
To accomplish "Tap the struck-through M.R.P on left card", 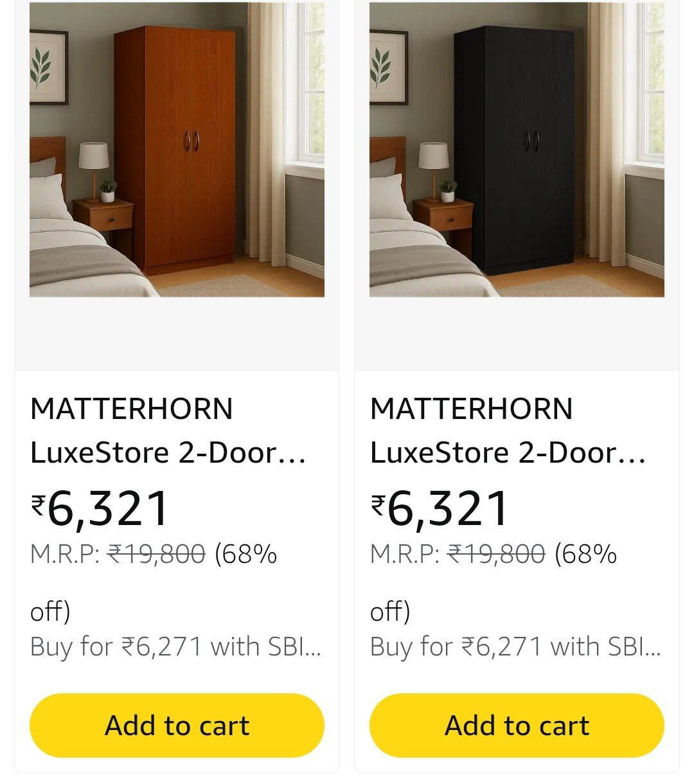I will point(156,553).
